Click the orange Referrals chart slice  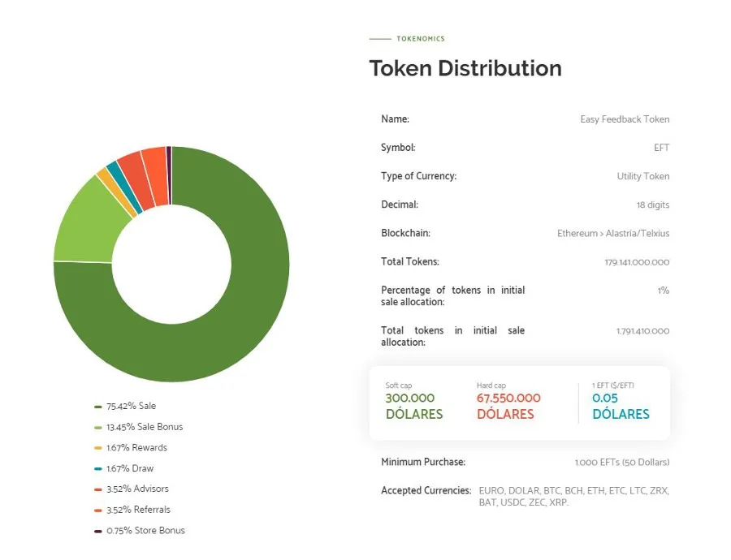[x=156, y=176]
